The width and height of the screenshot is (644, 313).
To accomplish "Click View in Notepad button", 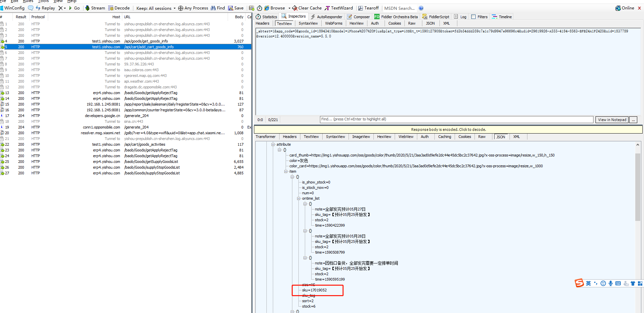I will [612, 120].
